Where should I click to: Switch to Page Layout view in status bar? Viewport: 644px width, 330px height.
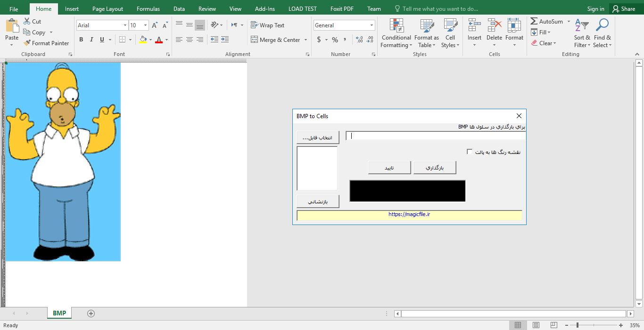(536, 325)
